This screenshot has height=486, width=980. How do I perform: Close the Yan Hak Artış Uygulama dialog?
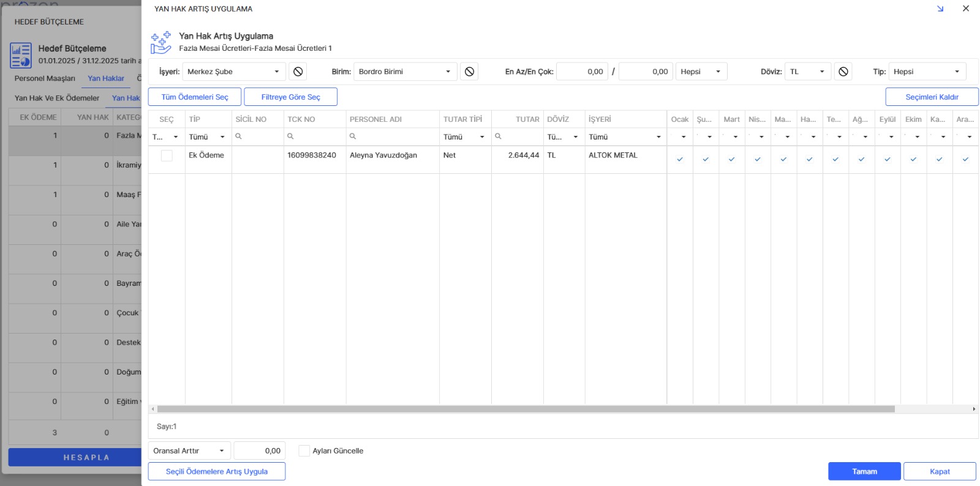pos(966,9)
